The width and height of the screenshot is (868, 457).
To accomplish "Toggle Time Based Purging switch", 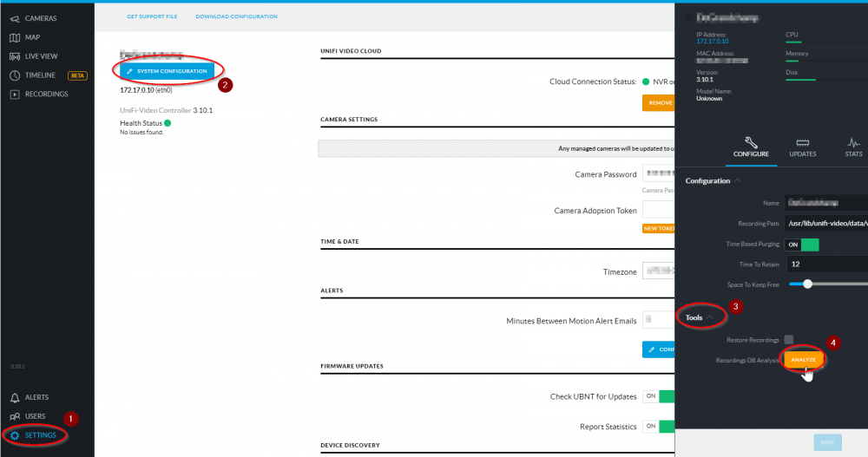I will (x=801, y=245).
